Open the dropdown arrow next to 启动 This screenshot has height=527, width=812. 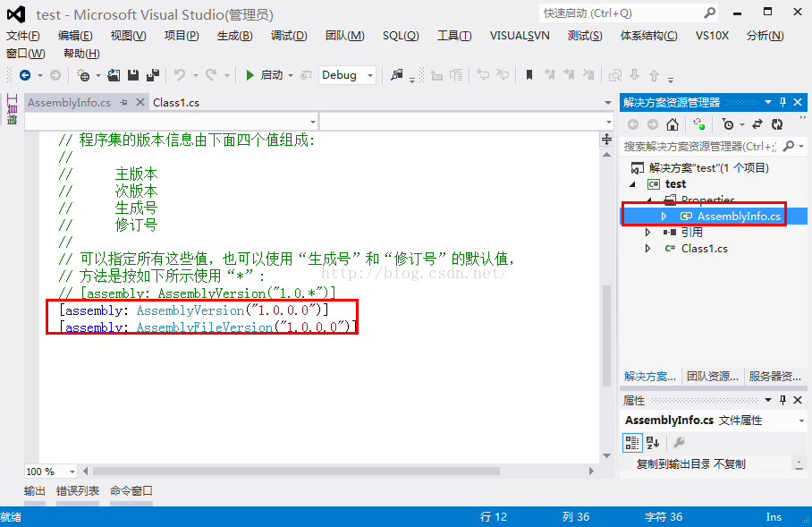pyautogui.click(x=291, y=76)
